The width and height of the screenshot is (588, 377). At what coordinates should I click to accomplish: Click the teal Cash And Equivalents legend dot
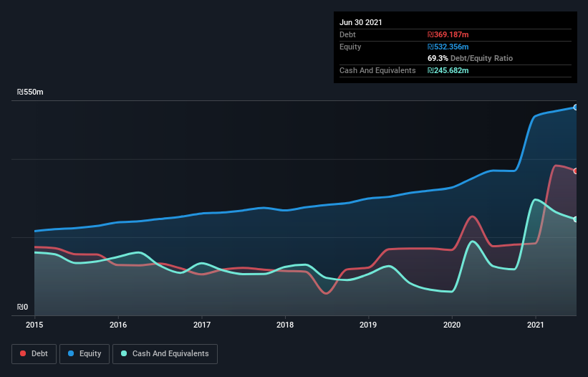pyautogui.click(x=124, y=354)
